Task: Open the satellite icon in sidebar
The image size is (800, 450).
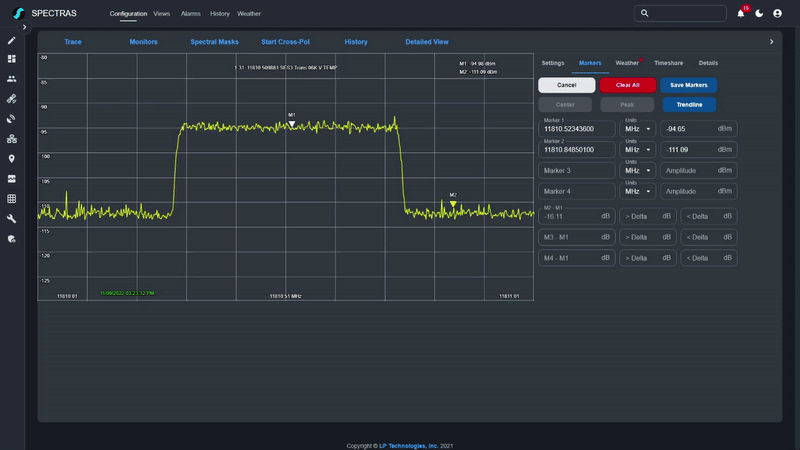Action: click(x=11, y=98)
